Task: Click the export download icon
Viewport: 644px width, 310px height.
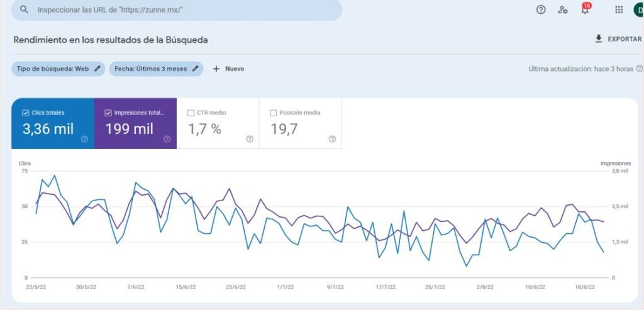Action: pos(599,39)
